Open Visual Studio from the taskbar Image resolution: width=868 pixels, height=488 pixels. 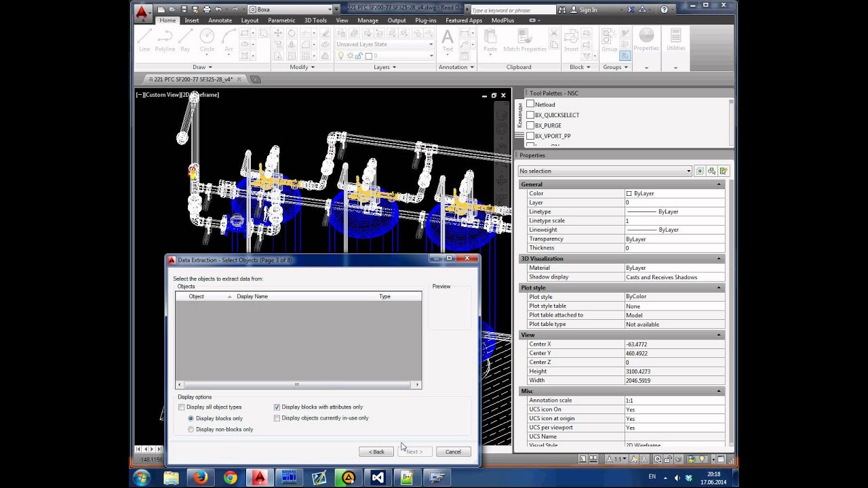(x=378, y=478)
